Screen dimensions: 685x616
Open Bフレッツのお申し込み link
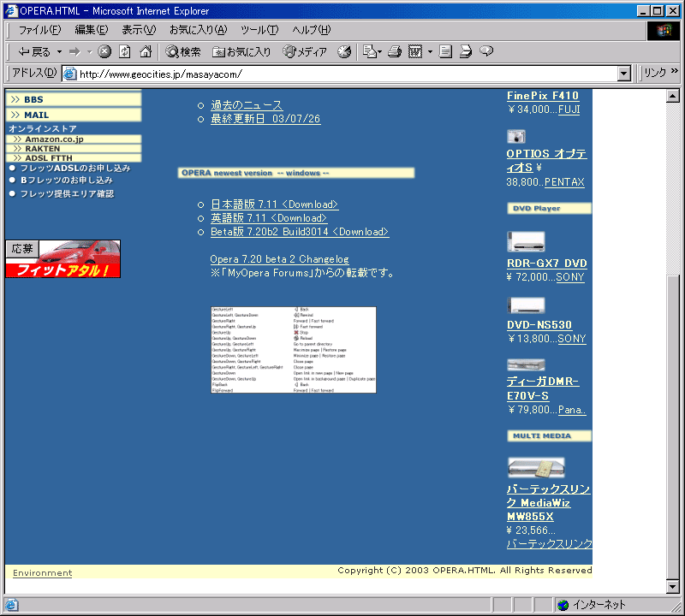click(x=67, y=181)
